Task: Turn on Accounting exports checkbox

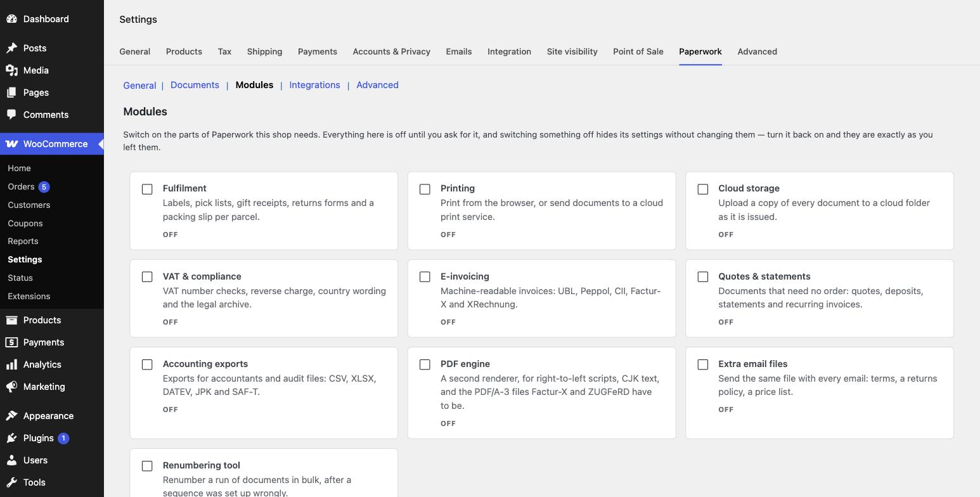Action: coord(147,365)
